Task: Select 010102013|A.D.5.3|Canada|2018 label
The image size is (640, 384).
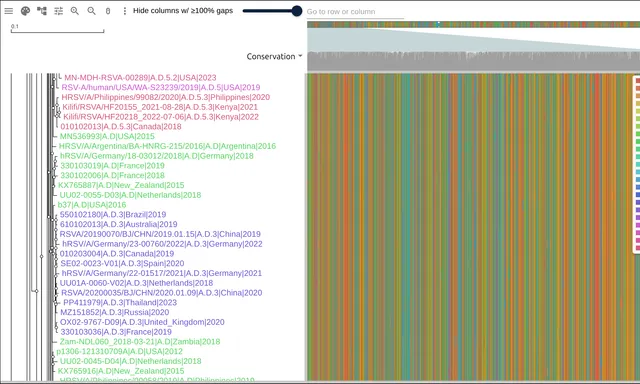Action: (121, 127)
